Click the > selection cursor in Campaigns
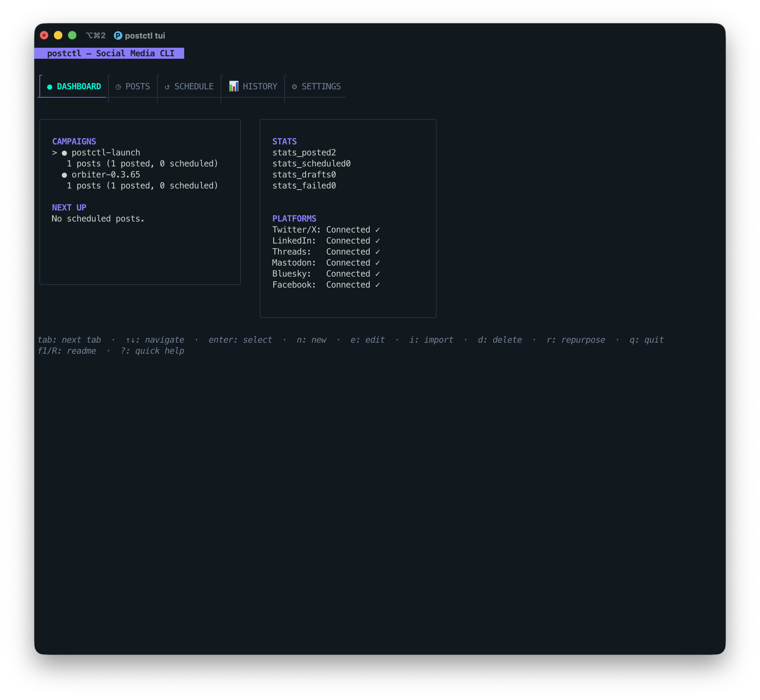This screenshot has width=760, height=700. click(x=54, y=153)
